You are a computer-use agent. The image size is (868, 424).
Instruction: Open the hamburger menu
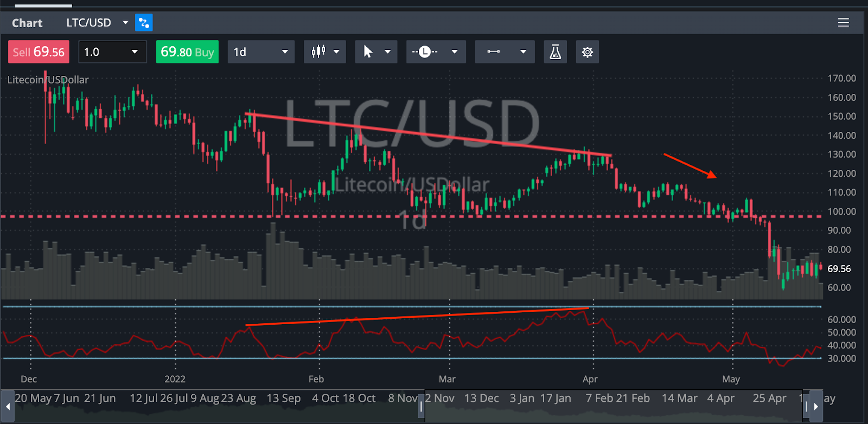point(843,22)
